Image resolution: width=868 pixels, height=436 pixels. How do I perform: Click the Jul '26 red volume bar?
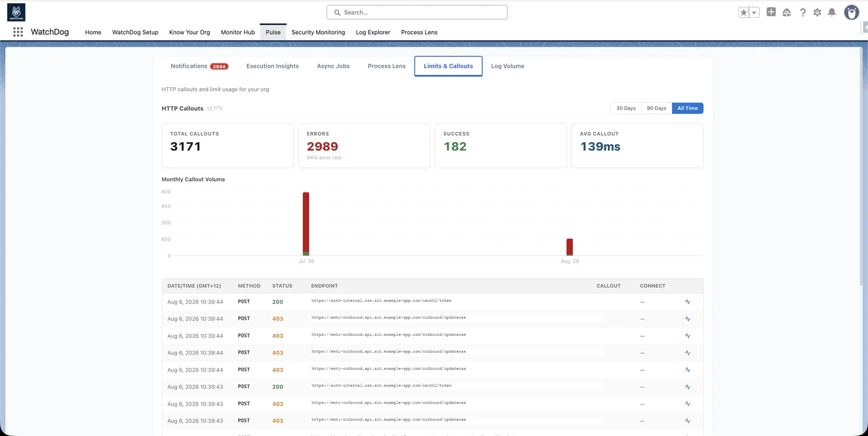click(x=306, y=222)
